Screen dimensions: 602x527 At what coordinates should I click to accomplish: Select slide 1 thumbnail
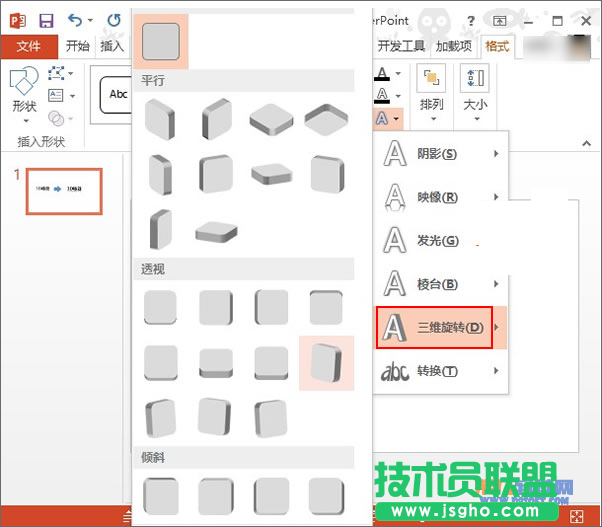pos(64,191)
